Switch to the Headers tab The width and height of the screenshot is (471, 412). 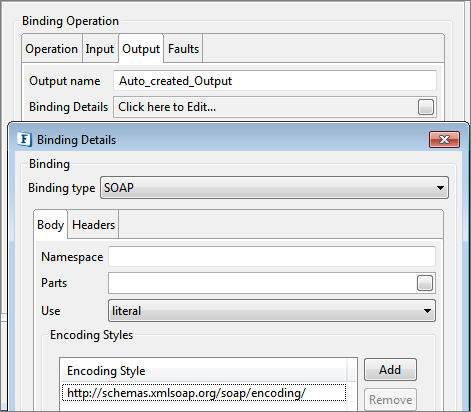pyautogui.click(x=93, y=225)
